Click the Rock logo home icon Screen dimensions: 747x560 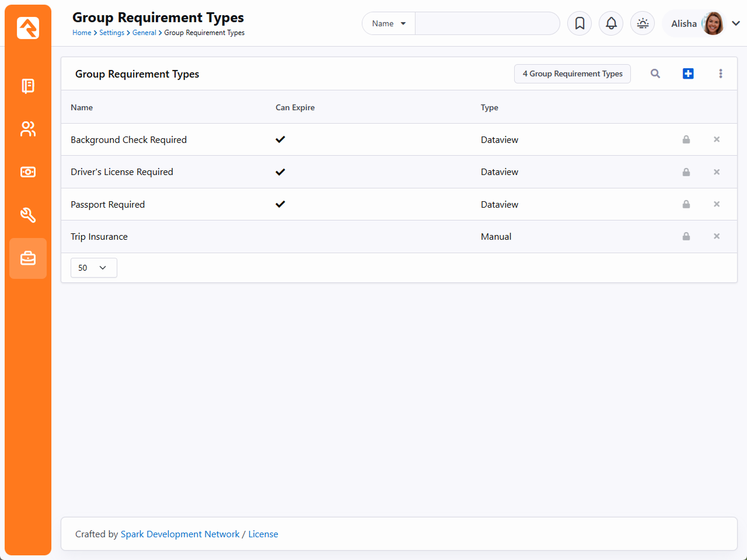tap(28, 28)
